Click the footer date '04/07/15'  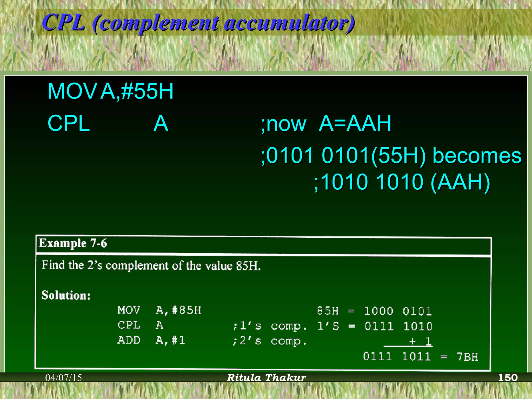[64, 378]
